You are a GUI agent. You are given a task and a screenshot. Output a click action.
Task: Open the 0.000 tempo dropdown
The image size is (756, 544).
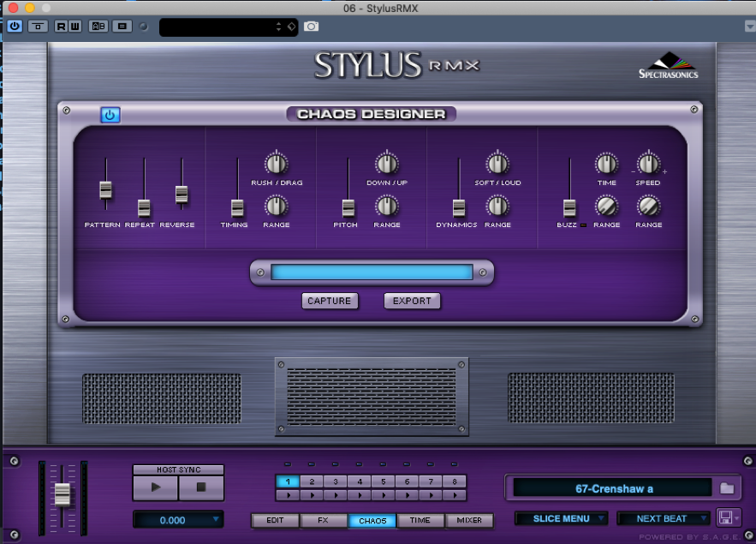point(178,520)
